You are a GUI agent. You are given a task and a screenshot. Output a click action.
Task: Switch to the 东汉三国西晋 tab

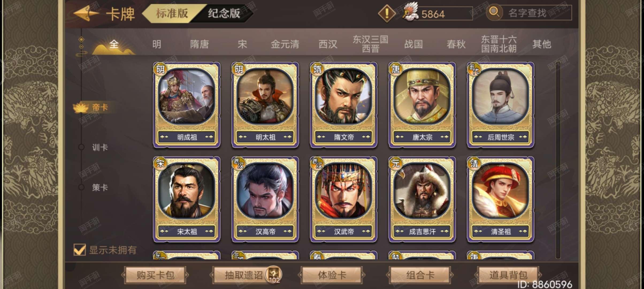[x=370, y=44]
